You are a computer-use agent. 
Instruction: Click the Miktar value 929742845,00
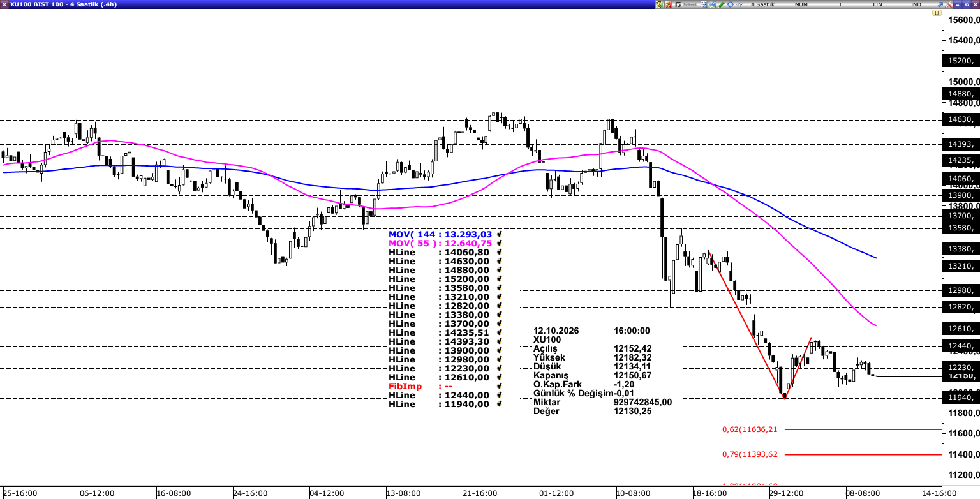643,402
